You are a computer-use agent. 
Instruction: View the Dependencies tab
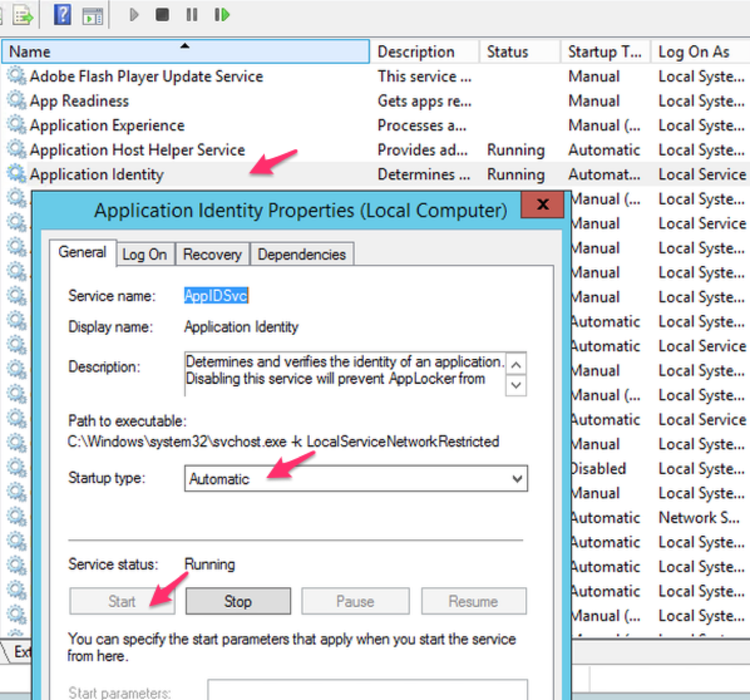tap(302, 253)
